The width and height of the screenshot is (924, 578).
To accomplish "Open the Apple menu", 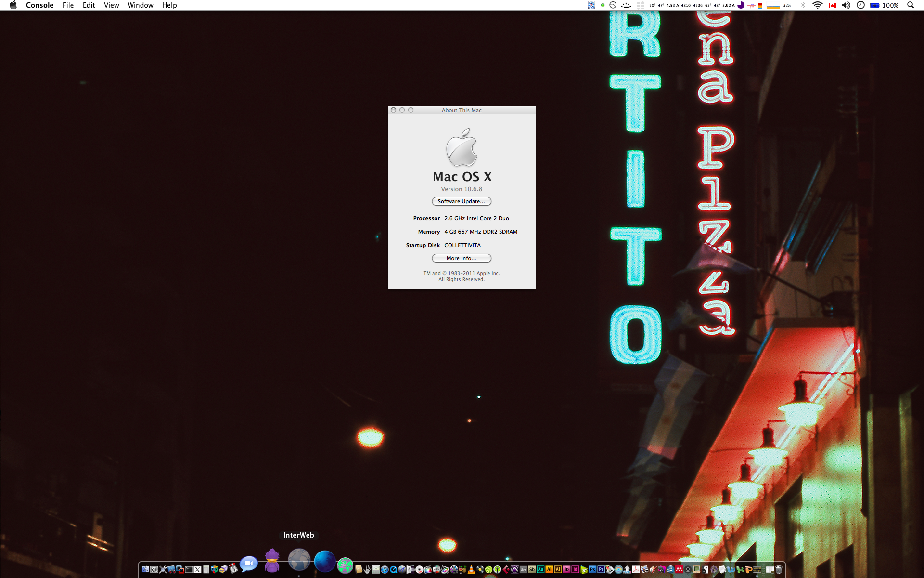I will pyautogui.click(x=13, y=5).
